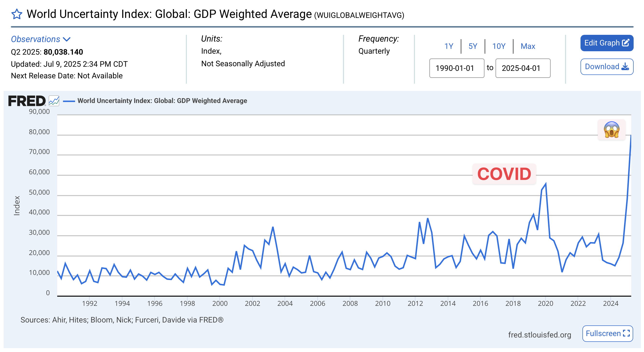Expand the Observations dropdown chevron
Viewport: 644px width, 352px height.
click(x=67, y=39)
